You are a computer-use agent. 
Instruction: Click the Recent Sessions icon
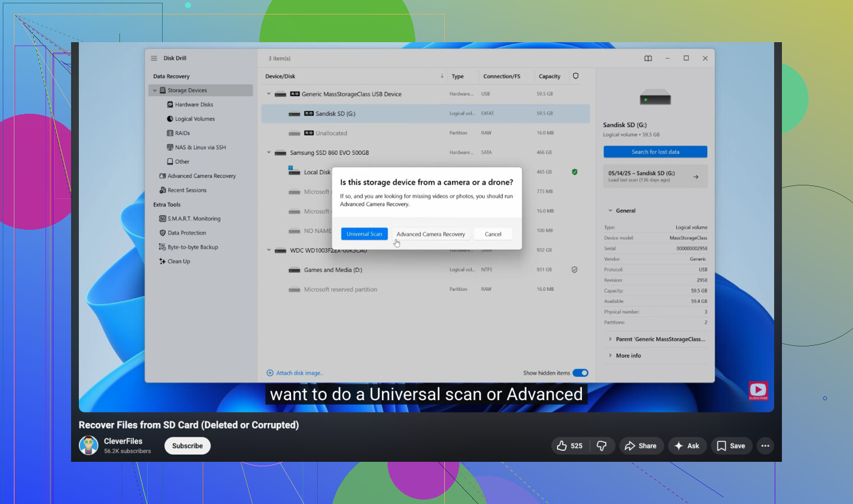(163, 190)
